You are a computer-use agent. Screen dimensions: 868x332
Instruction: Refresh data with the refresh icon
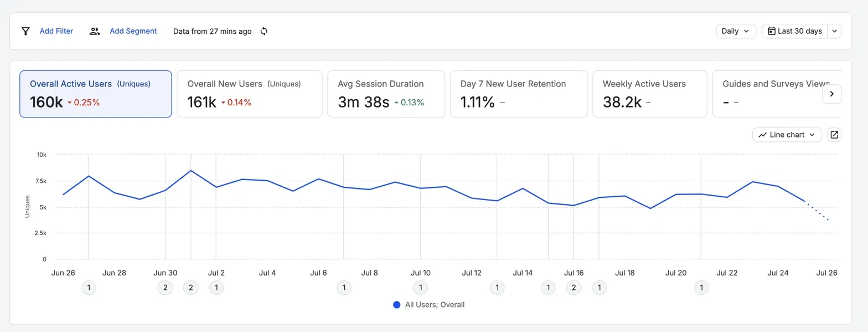pyautogui.click(x=264, y=31)
